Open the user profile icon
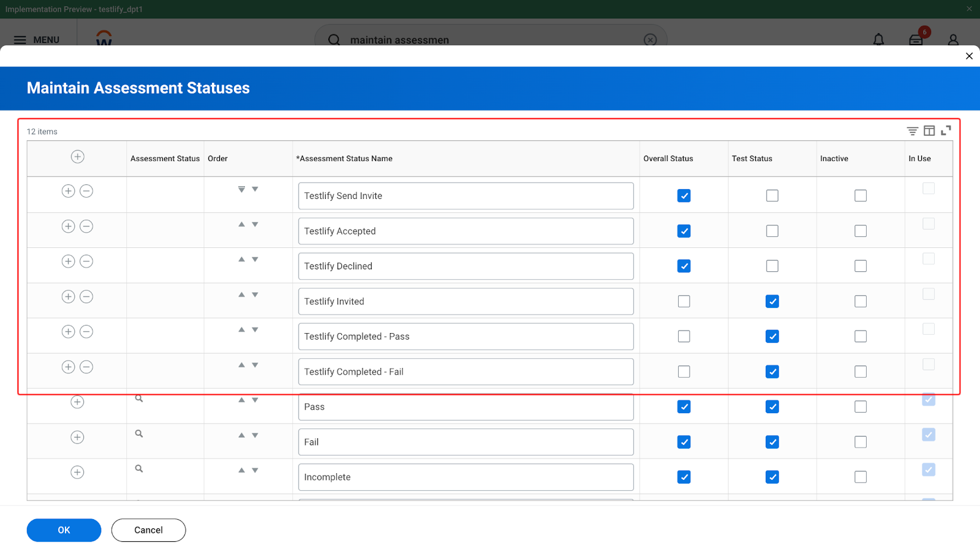980x554 pixels. click(x=953, y=40)
